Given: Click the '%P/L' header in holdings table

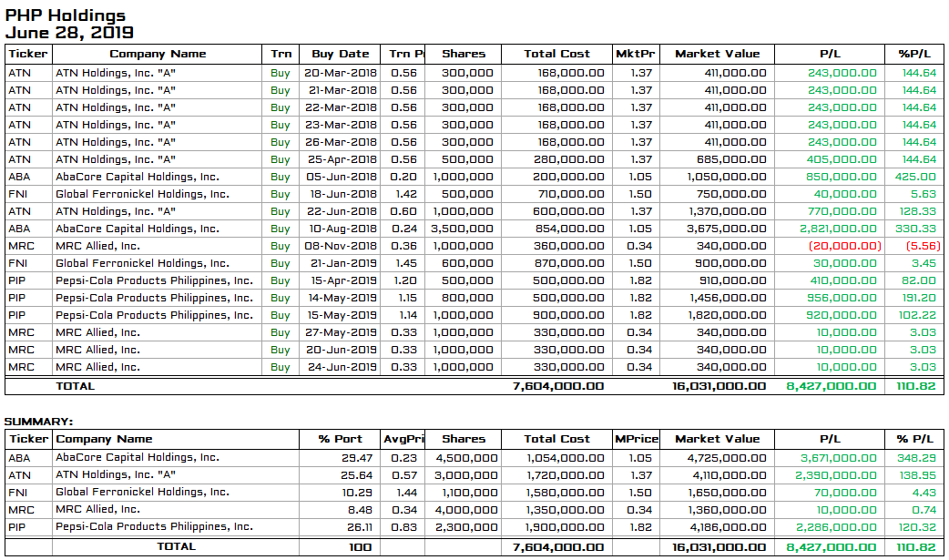Looking at the screenshot, I should tap(914, 54).
